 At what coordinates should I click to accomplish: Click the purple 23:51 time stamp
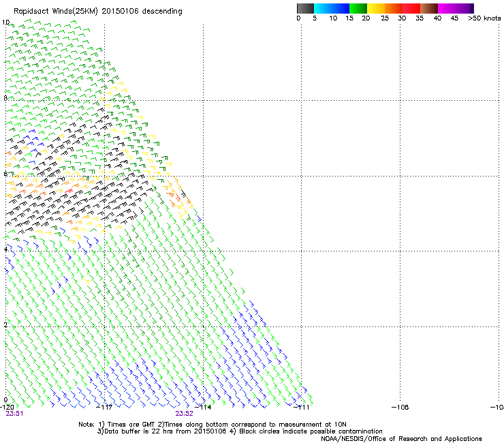[x=14, y=414]
